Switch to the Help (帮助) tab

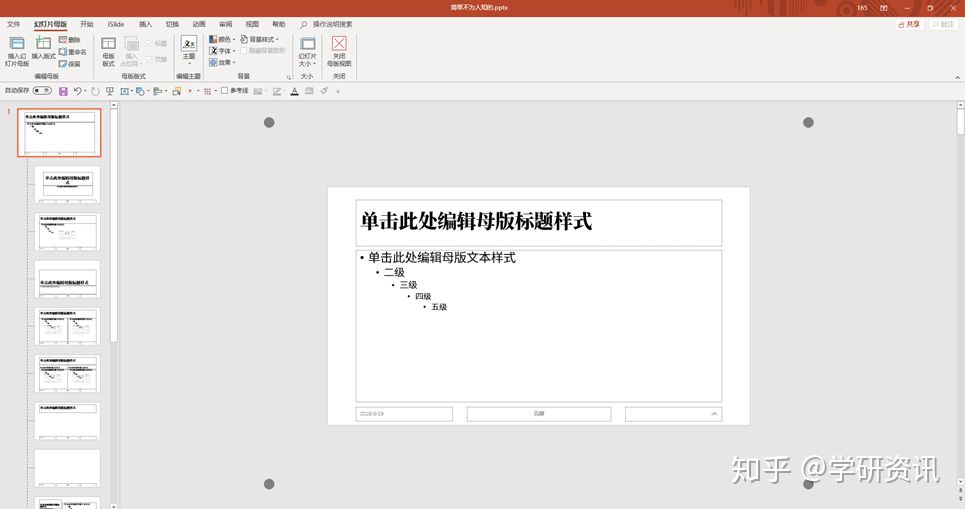coord(279,24)
